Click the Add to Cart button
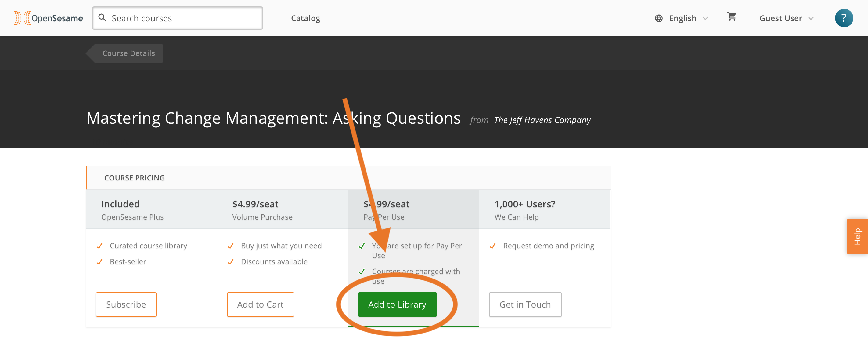Image resolution: width=868 pixels, height=339 pixels. coord(260,304)
